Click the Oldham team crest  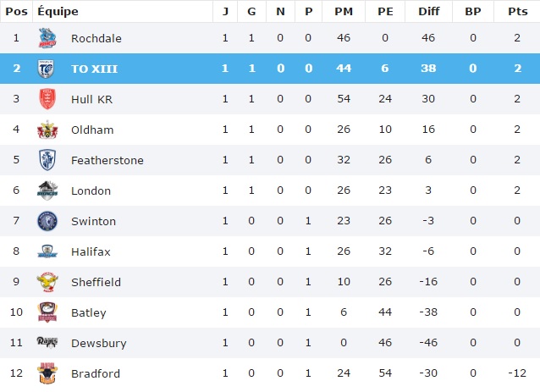click(x=47, y=130)
